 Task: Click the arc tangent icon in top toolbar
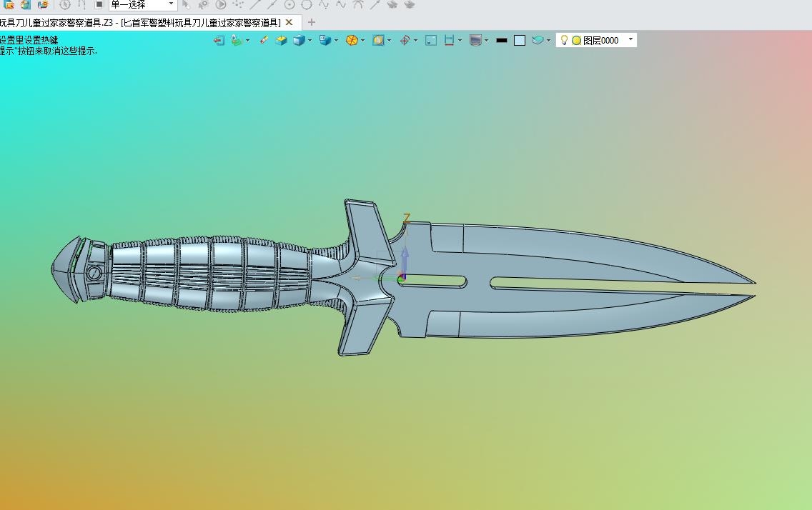358,5
